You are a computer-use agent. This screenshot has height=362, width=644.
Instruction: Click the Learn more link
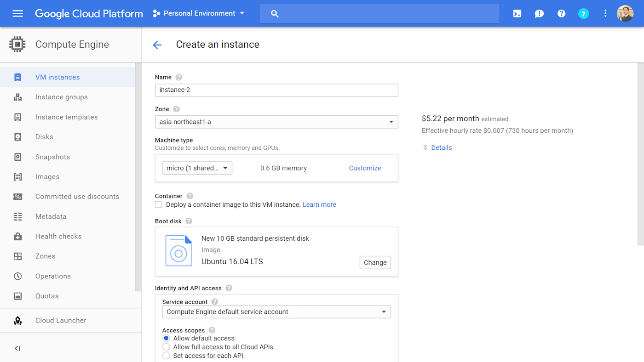click(x=319, y=204)
